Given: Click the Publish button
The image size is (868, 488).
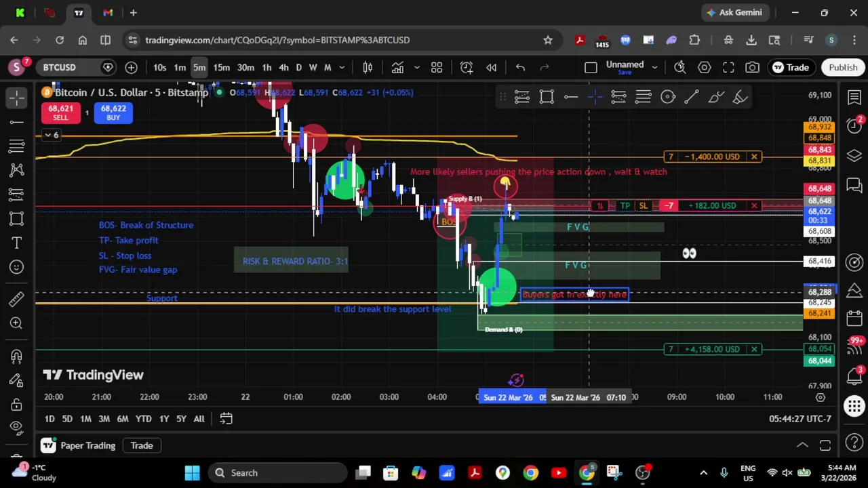Looking at the screenshot, I should click(843, 67).
